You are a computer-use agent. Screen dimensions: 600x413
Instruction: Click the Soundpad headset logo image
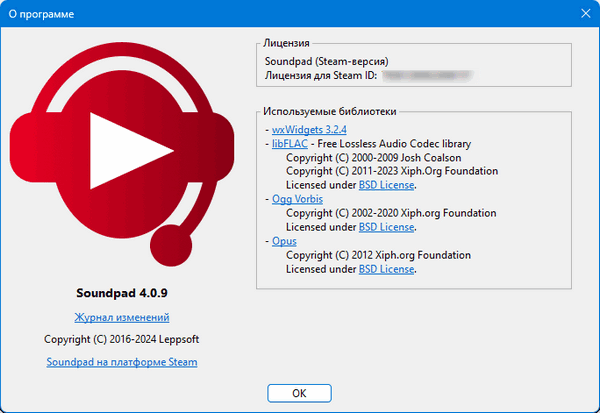pos(122,154)
